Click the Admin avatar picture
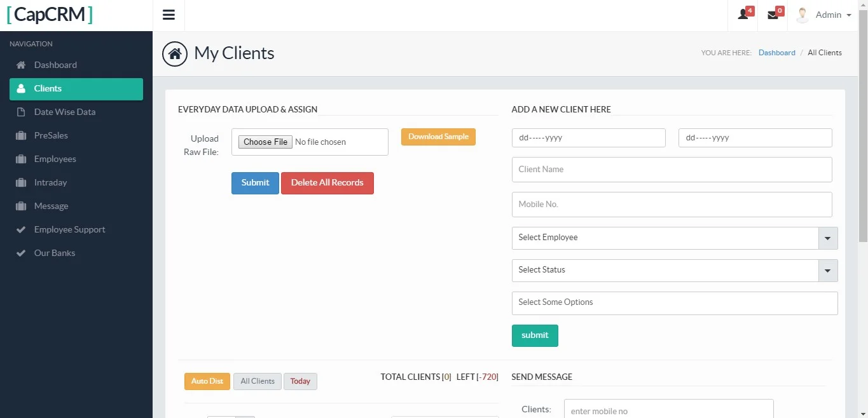 803,15
